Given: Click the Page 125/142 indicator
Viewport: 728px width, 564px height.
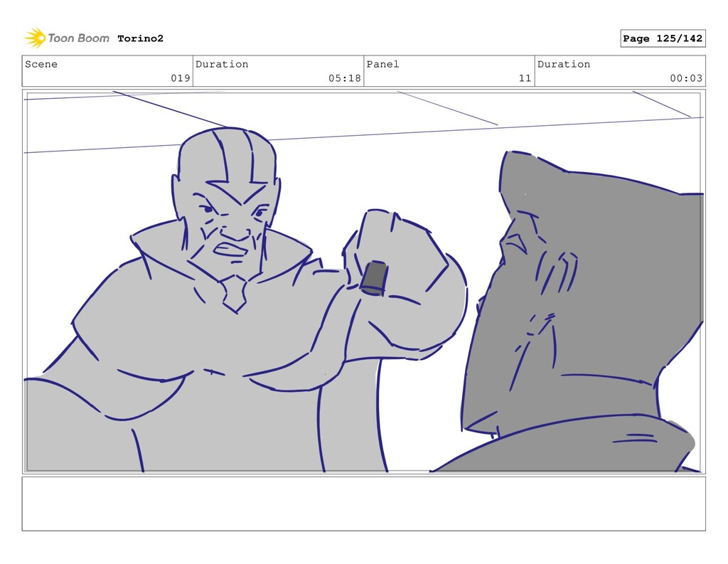Looking at the screenshot, I should tap(663, 38).
